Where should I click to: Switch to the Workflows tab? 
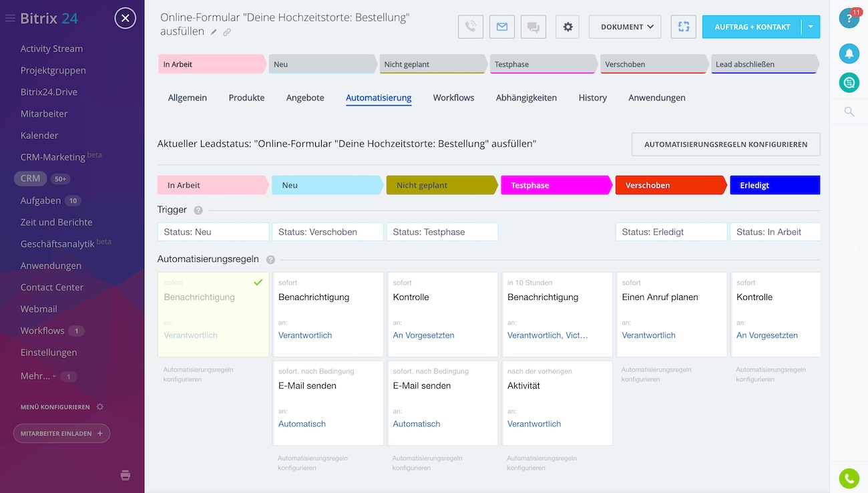point(453,98)
